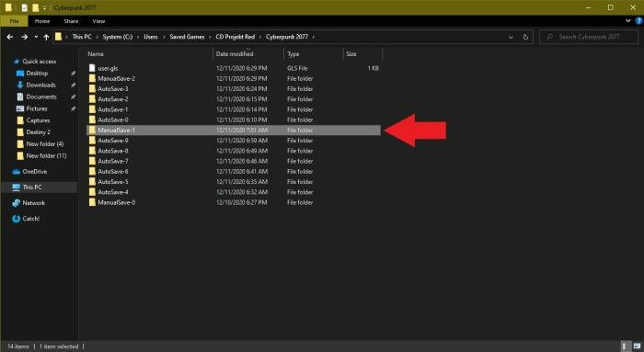The image size is (644, 352).
Task: Select the AutoSave-8 folder
Action: pos(113,151)
